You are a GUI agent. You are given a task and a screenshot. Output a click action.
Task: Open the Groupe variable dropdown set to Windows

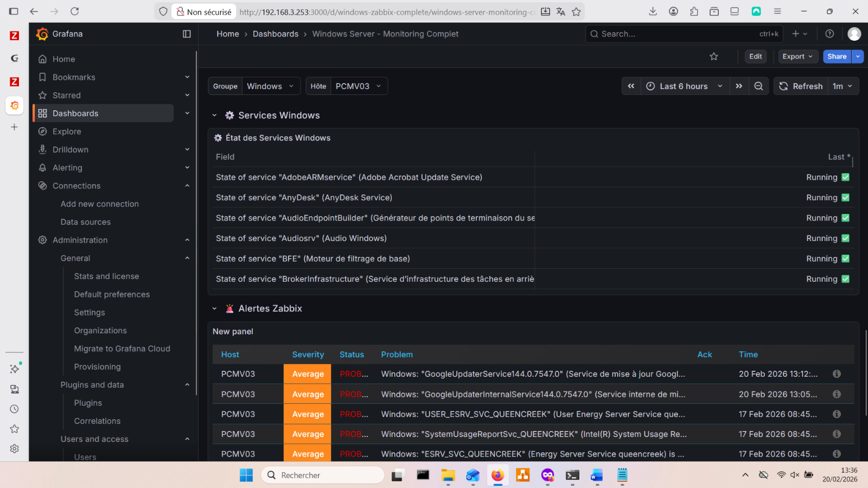point(271,86)
